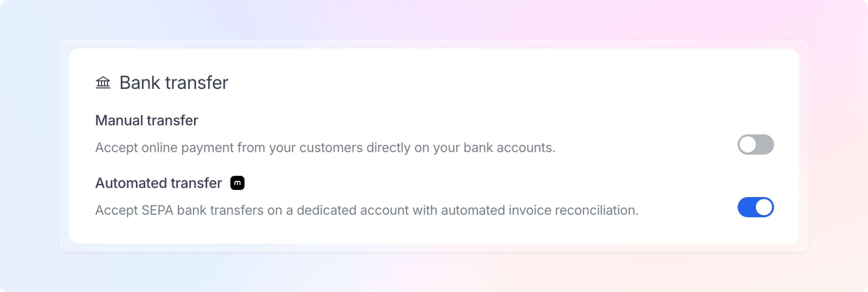The height and width of the screenshot is (292, 868).
Task: Click the word 'Bank' in the title
Action: 140,83
